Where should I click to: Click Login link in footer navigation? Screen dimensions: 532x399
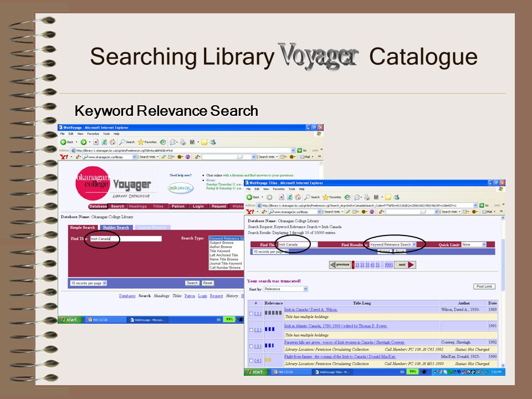click(x=203, y=296)
